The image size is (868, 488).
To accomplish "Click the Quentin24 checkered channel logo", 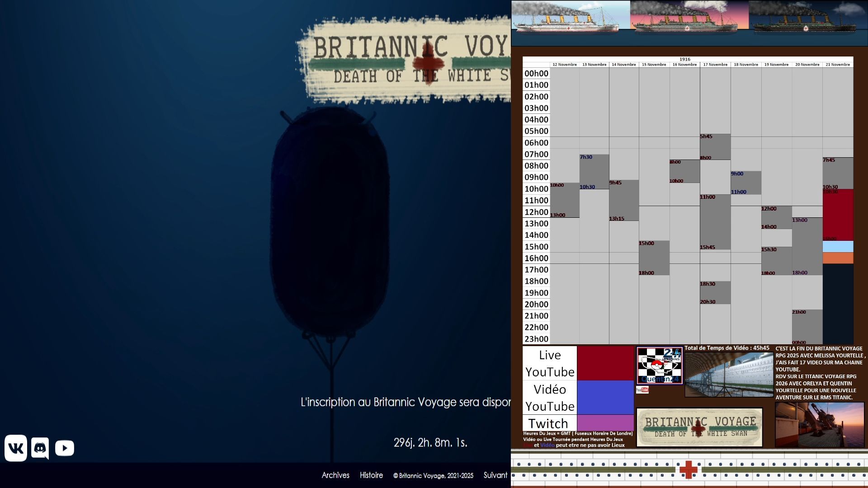I will pos(659,365).
